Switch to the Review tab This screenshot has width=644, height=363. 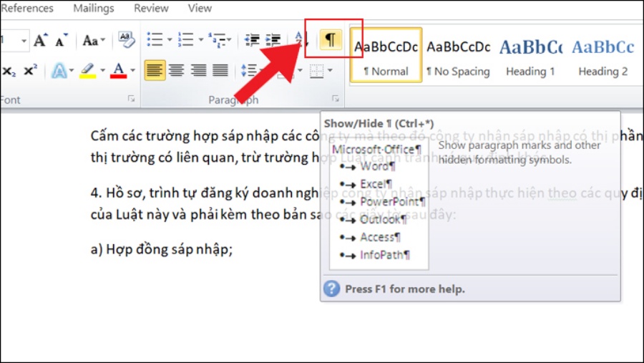point(151,9)
